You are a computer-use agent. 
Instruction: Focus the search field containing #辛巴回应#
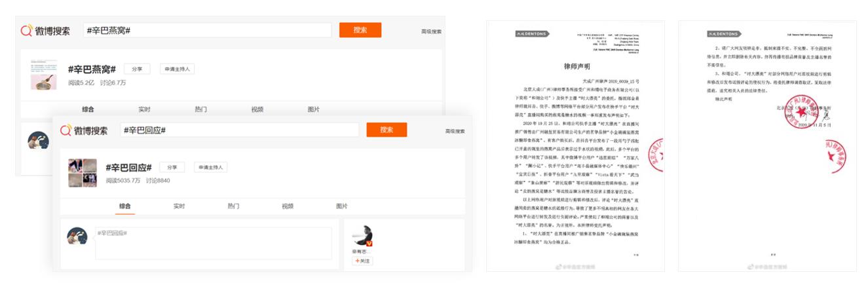[240, 130]
